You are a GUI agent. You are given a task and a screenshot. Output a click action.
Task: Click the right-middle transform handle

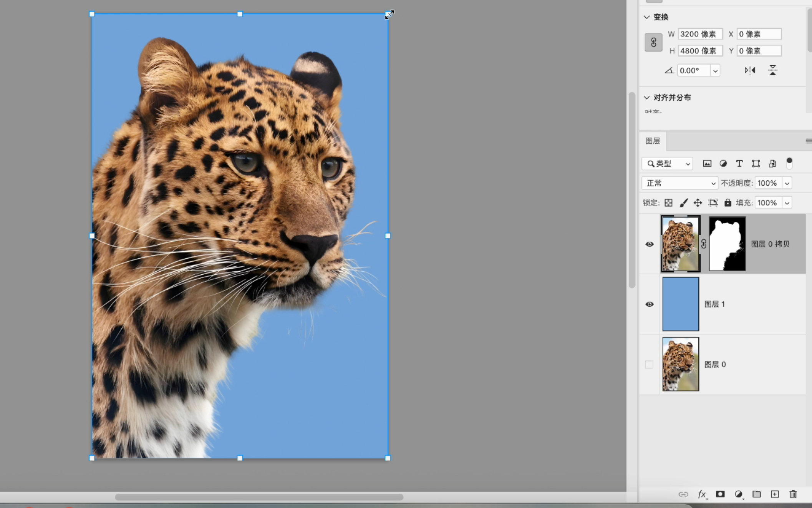pos(388,236)
